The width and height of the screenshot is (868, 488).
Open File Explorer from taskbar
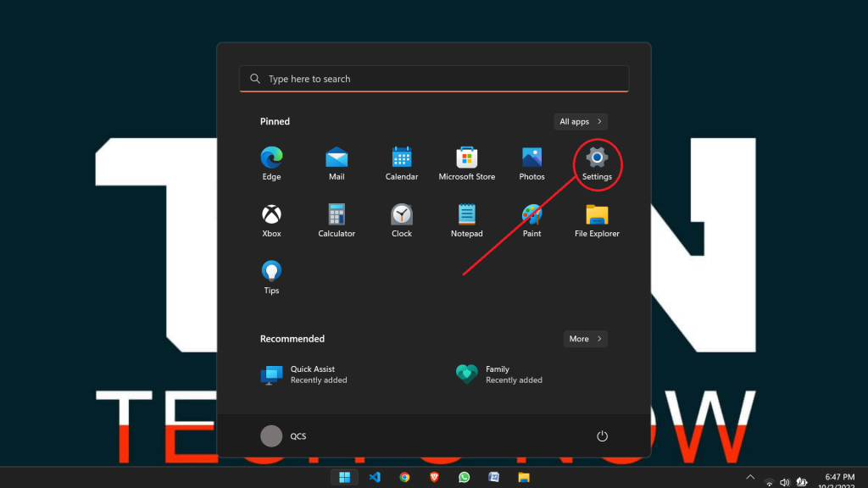click(524, 477)
